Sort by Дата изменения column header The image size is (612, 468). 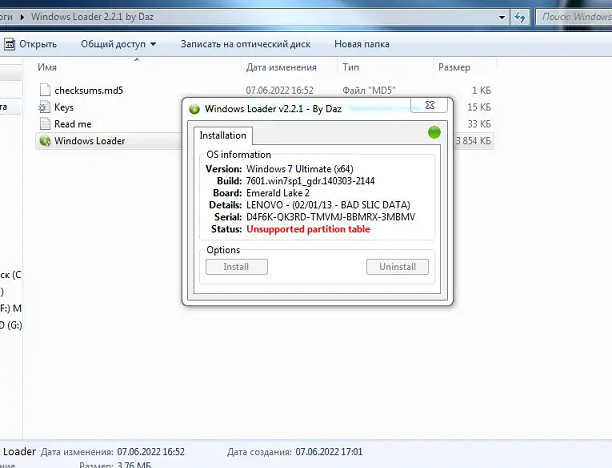click(x=281, y=67)
